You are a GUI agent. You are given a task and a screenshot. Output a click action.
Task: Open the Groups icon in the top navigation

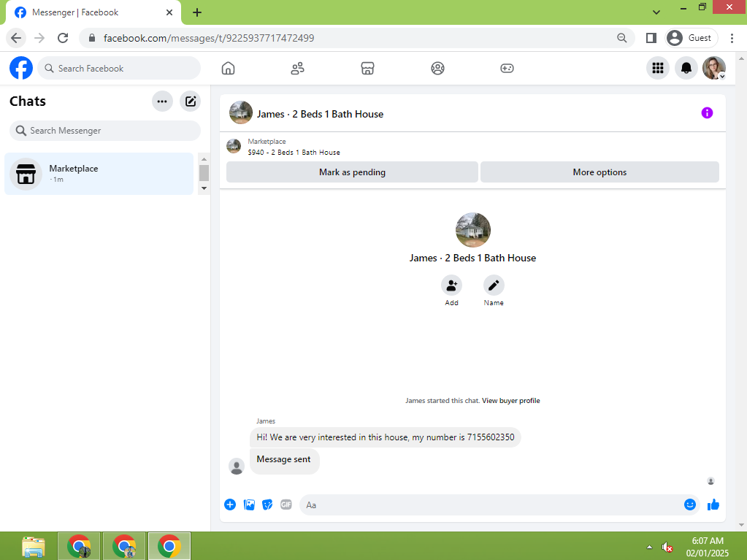[x=437, y=68]
